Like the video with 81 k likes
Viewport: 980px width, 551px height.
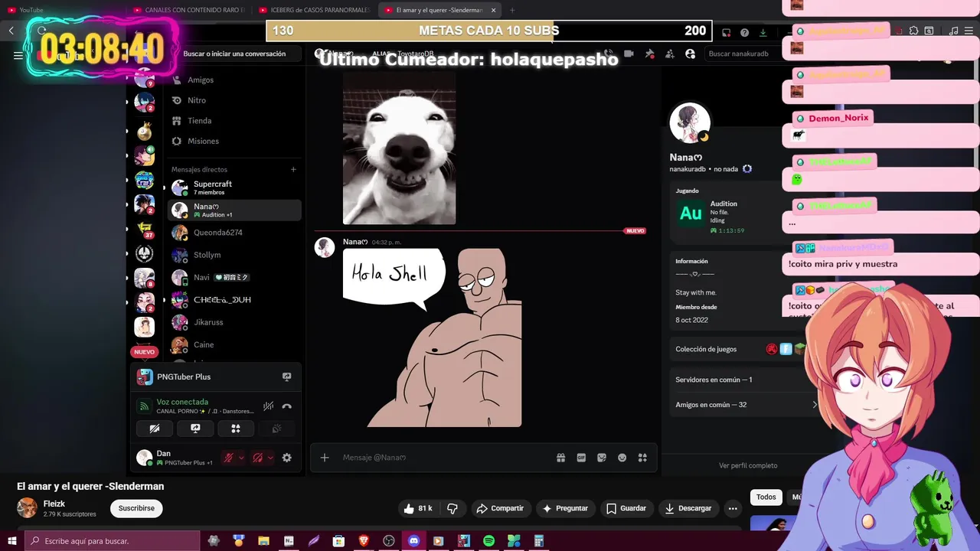[418, 508]
